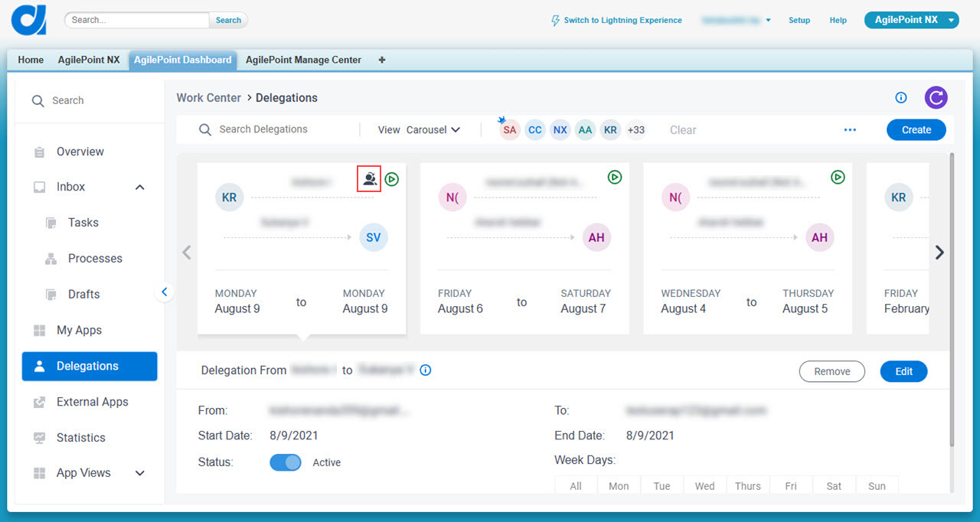Click the My Apps grid icon
The image size is (980, 522).
39,331
